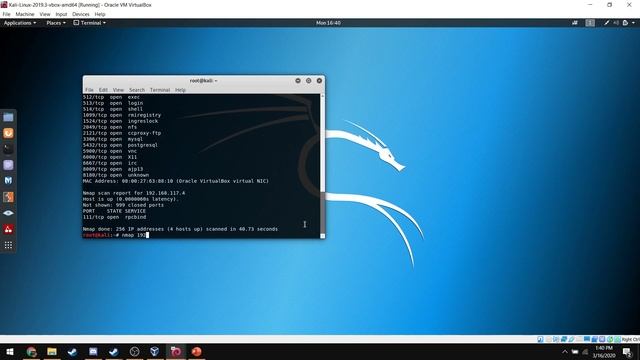Screen dimensions: 640x360
Task: Click the nmap command prompt line
Action: coord(116,235)
